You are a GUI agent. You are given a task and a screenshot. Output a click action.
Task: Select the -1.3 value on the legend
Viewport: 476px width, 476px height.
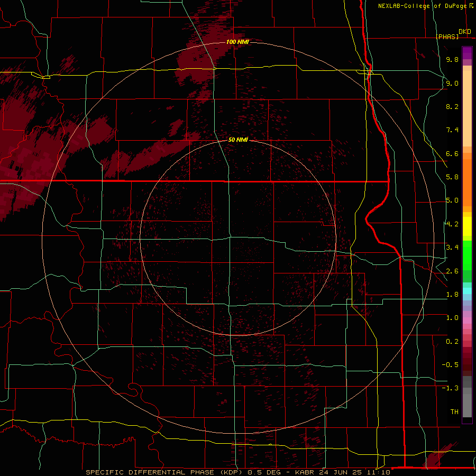coord(450,388)
